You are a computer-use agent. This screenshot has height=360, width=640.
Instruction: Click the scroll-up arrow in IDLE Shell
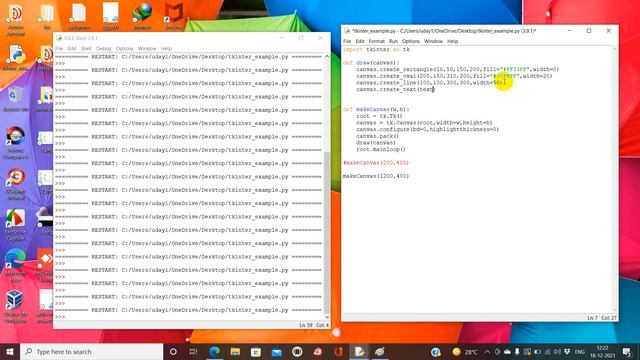(327, 56)
